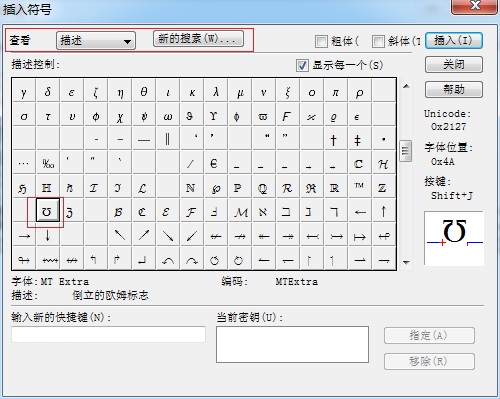
Task: Click the description text 倒立的欧姆标志
Action: (x=110, y=295)
